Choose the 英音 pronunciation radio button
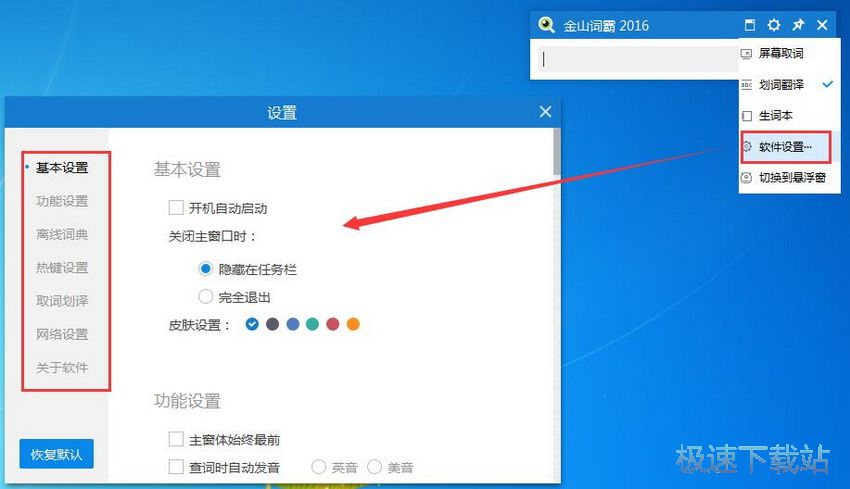 (x=319, y=467)
